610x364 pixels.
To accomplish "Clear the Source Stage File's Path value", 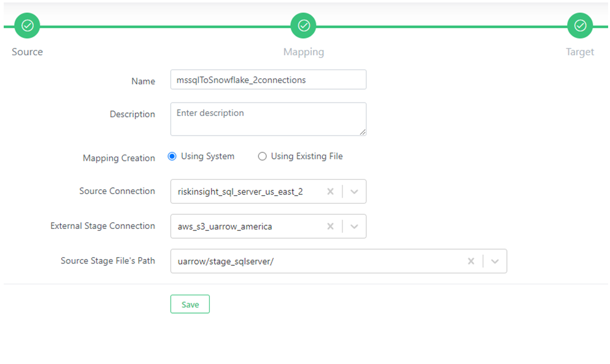I will [471, 261].
